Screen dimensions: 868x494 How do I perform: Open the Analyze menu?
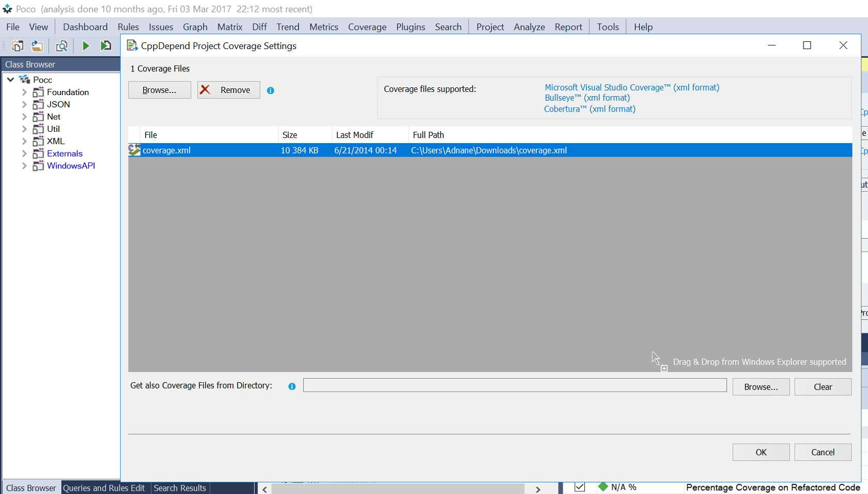point(529,27)
